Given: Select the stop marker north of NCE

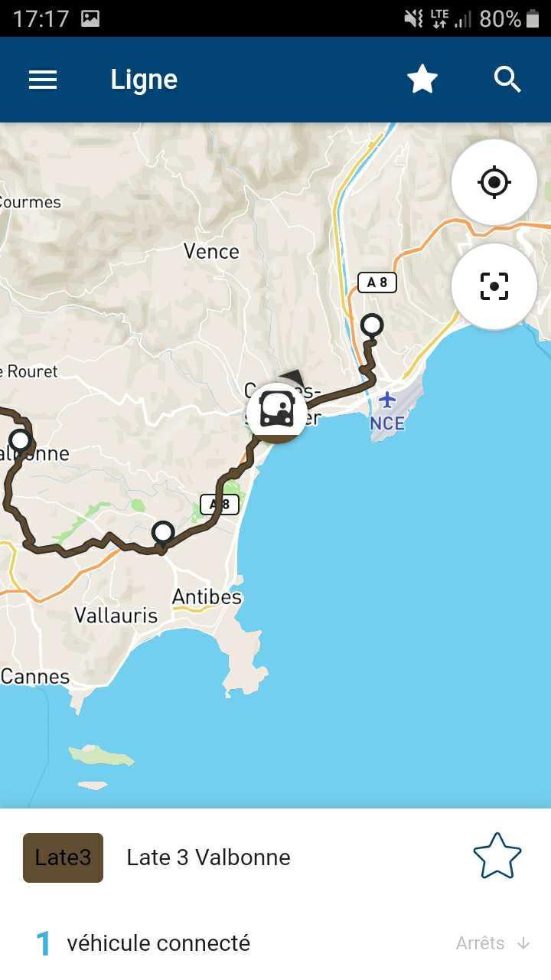Looking at the screenshot, I should click(x=372, y=325).
